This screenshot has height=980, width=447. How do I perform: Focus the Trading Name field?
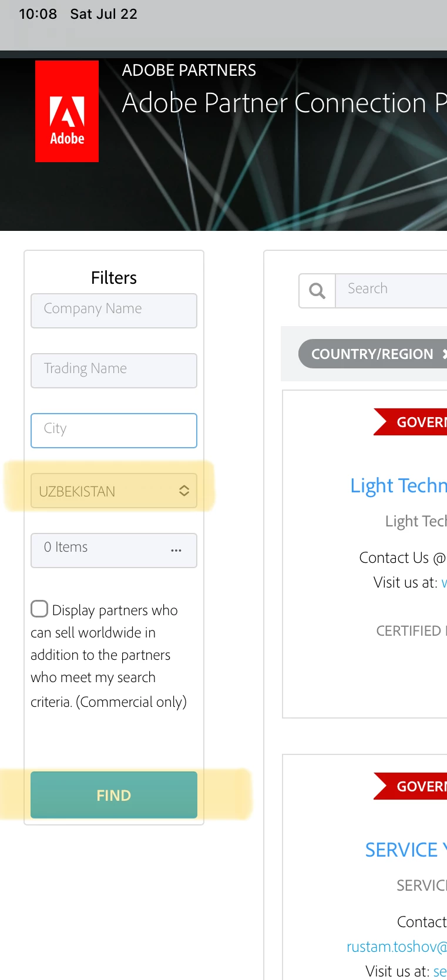click(x=114, y=371)
